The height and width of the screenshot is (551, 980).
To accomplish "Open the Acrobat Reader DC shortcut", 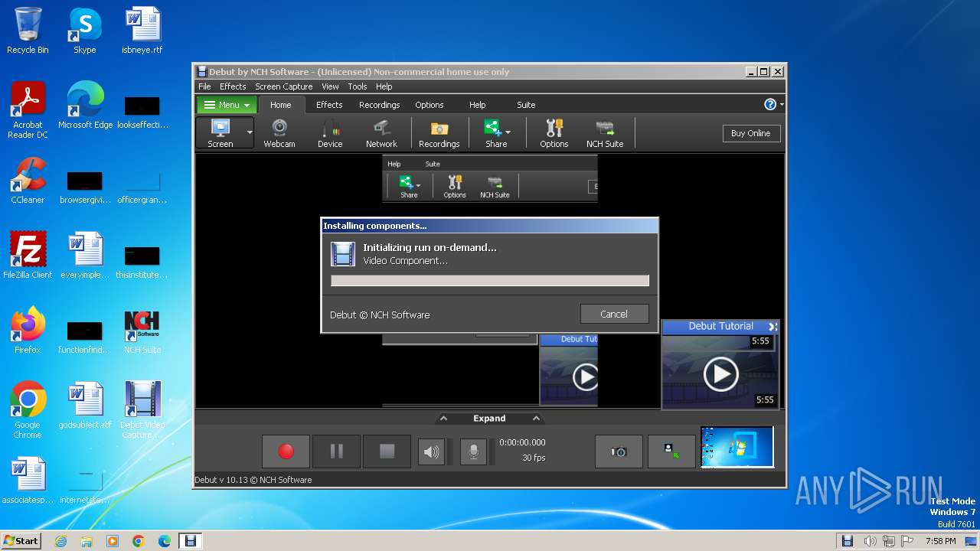I will [x=28, y=110].
